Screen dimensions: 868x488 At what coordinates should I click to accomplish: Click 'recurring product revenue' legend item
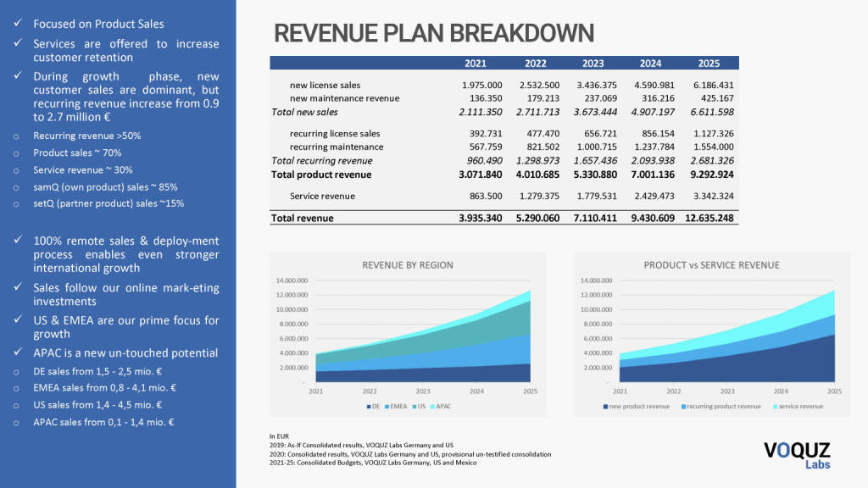tap(721, 407)
